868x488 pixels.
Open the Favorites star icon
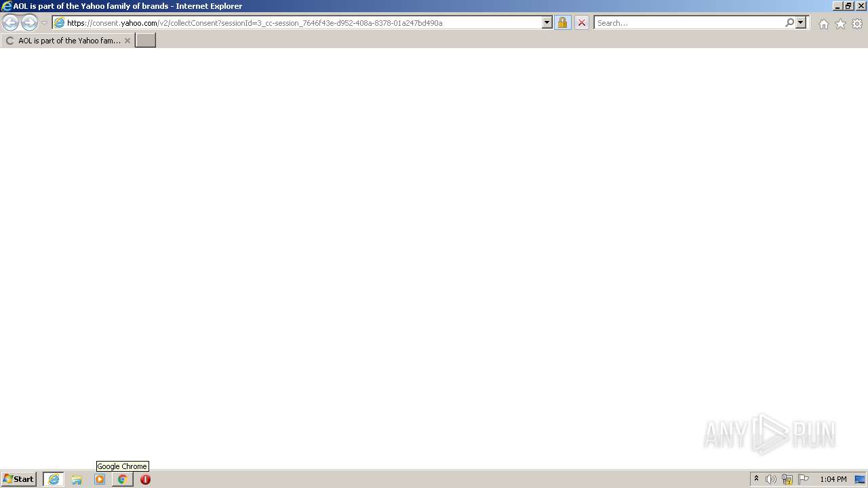[x=840, y=24]
